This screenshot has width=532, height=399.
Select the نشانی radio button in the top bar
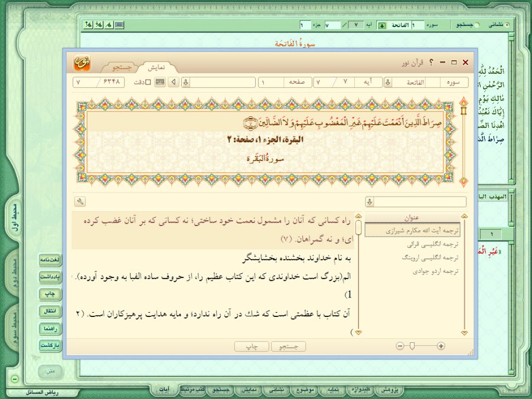click(x=507, y=25)
